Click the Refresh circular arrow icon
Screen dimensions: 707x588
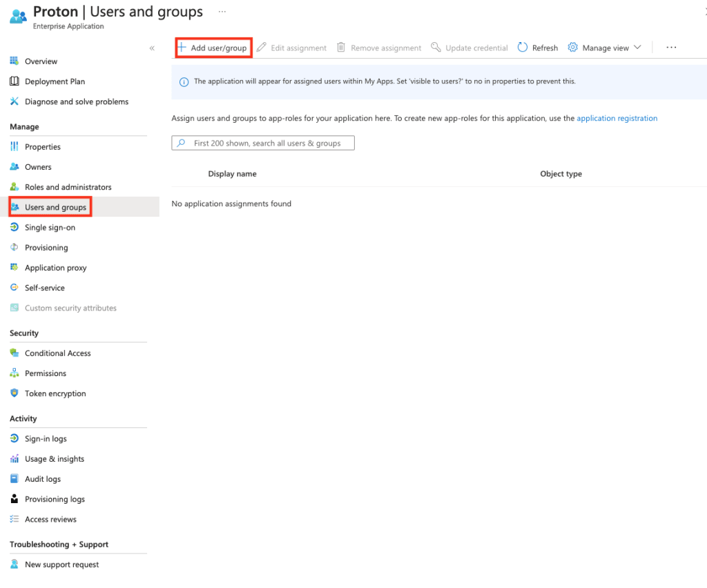pyautogui.click(x=522, y=48)
